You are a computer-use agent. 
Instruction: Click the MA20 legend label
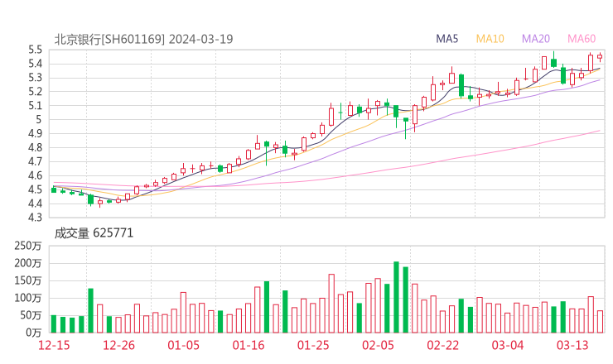click(x=536, y=39)
